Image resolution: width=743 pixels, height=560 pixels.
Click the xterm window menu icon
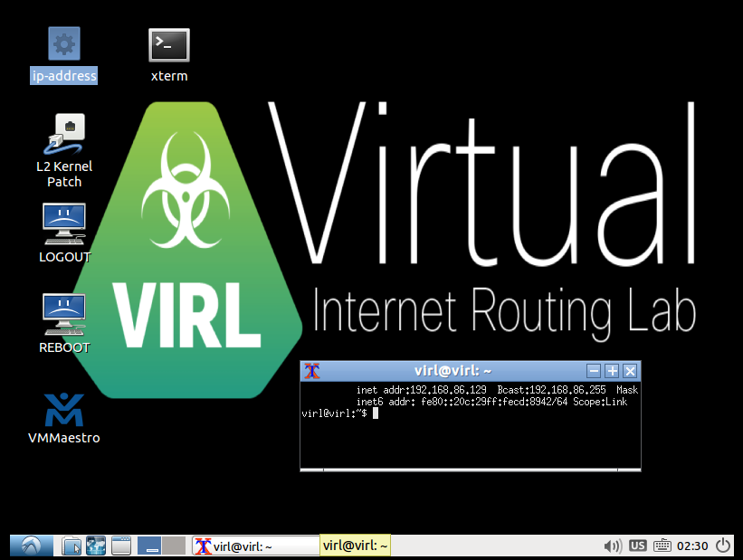311,370
